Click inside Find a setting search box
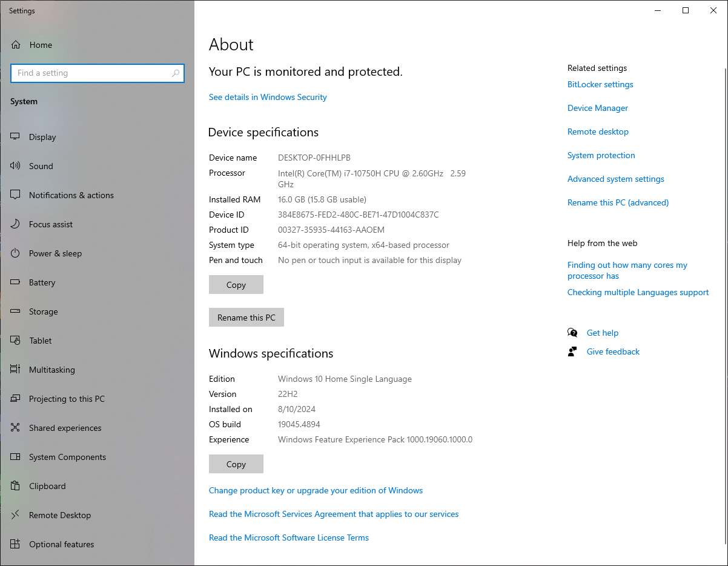This screenshot has width=728, height=566. pyautogui.click(x=91, y=73)
